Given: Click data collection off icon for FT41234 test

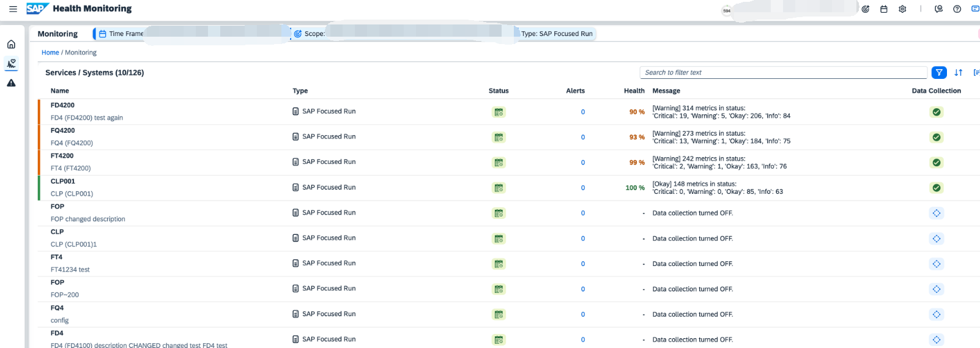Looking at the screenshot, I should pos(937,264).
